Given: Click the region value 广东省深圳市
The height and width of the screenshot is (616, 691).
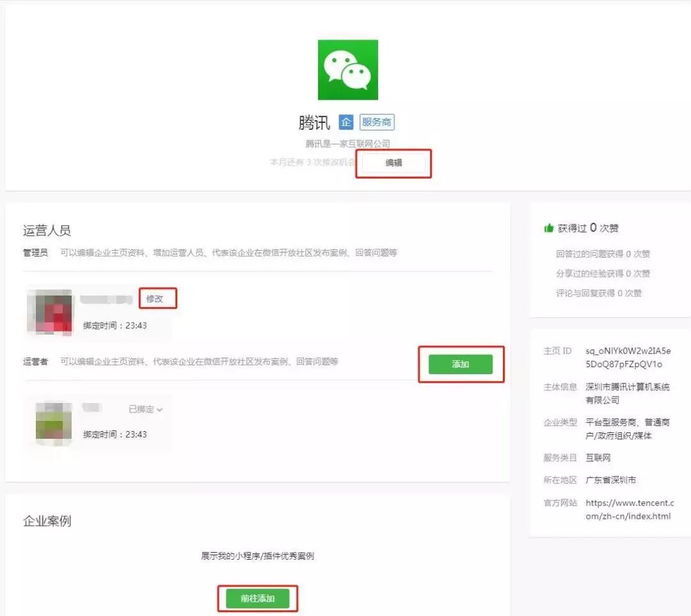Looking at the screenshot, I should (x=610, y=480).
